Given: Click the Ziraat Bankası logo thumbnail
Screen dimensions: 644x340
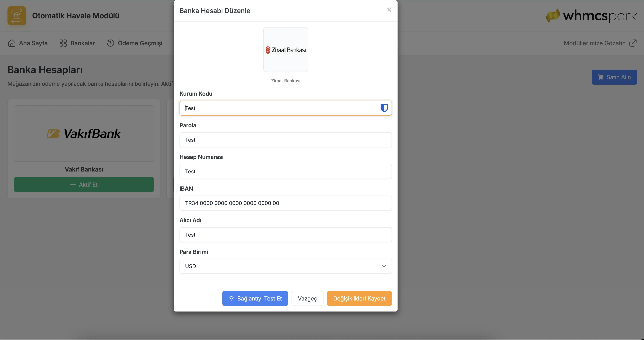Looking at the screenshot, I should point(286,50).
